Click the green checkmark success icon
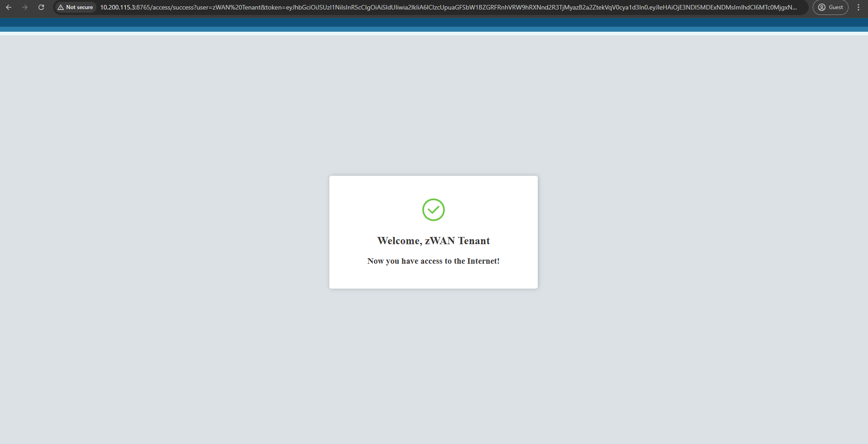This screenshot has height=444, width=868. click(x=434, y=210)
